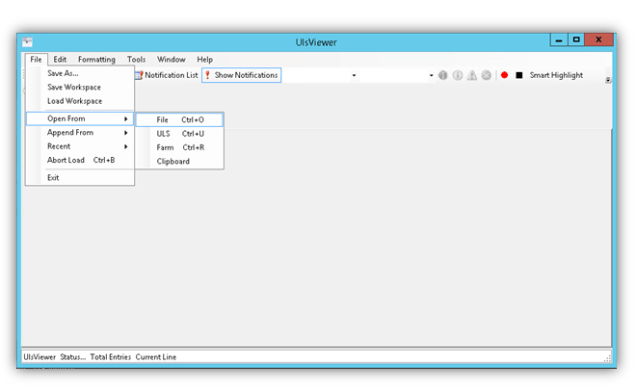Click Show Notifications button
The width and height of the screenshot is (636, 390).
(241, 75)
